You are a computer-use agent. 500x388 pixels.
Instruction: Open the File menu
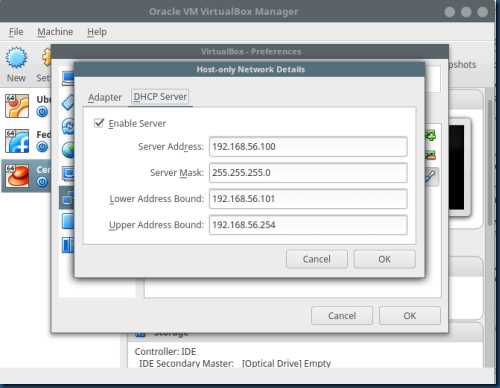pyautogui.click(x=16, y=32)
